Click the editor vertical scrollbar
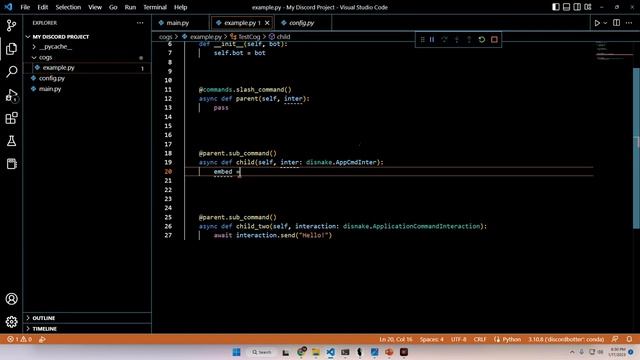 (x=636, y=148)
